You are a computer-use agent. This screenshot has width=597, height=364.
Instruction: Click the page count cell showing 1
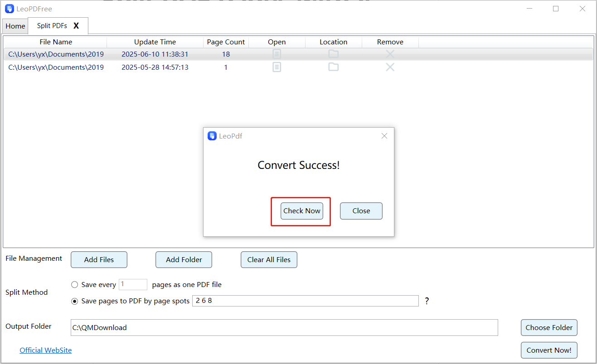226,67
